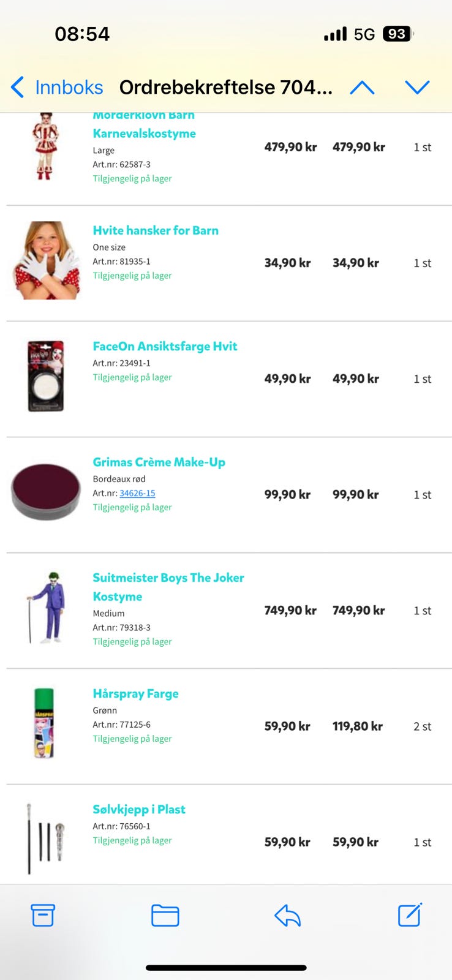Tap the reply arrow icon
452x980 pixels.
click(x=287, y=916)
